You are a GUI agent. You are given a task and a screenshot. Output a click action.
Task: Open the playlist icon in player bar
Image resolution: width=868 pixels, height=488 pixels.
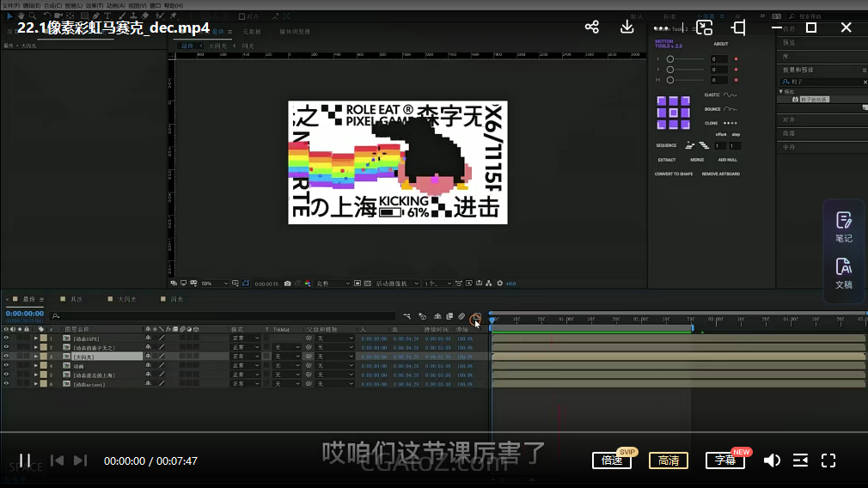point(800,461)
